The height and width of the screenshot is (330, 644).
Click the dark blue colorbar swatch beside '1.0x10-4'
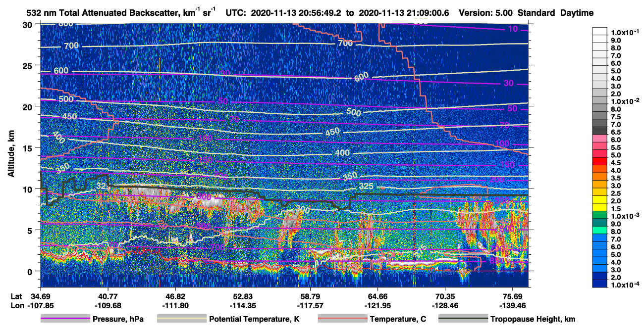pos(600,283)
